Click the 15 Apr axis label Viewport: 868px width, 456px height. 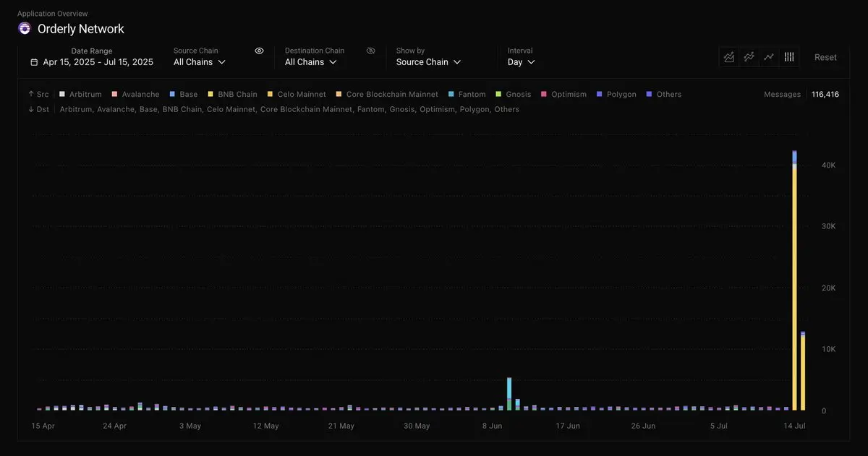click(x=43, y=426)
